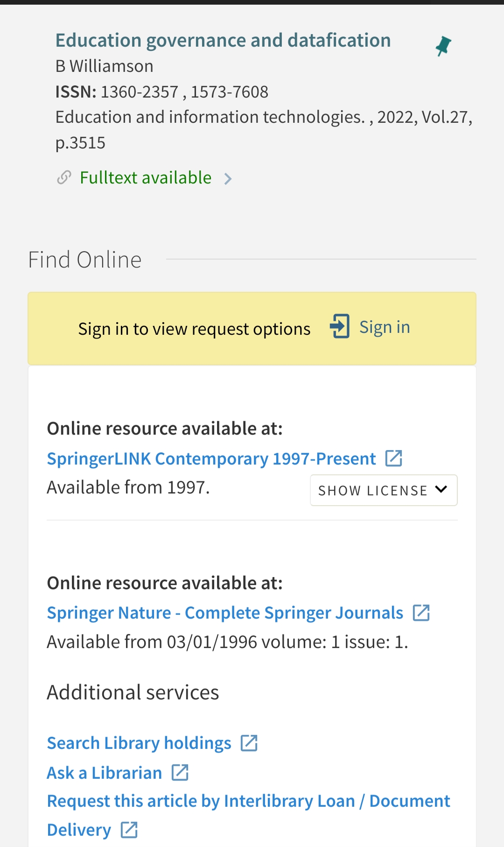Request this article by Interlibrary Loan

248,801
